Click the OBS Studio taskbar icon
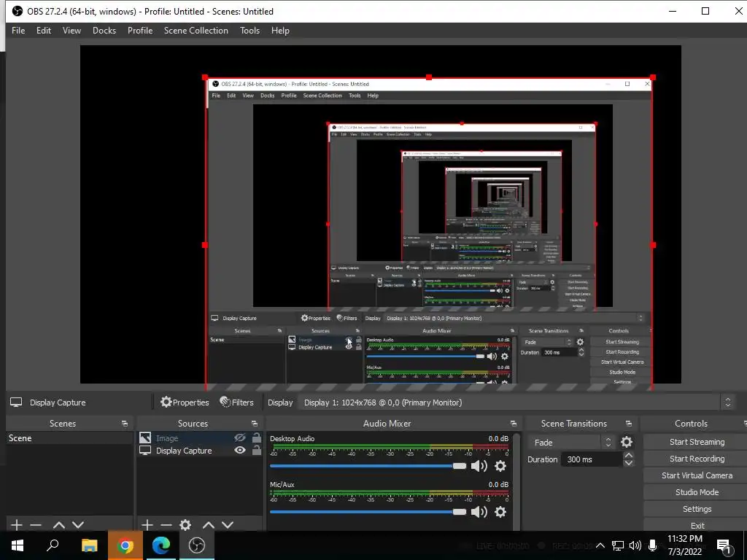The width and height of the screenshot is (747, 560). [x=196, y=545]
